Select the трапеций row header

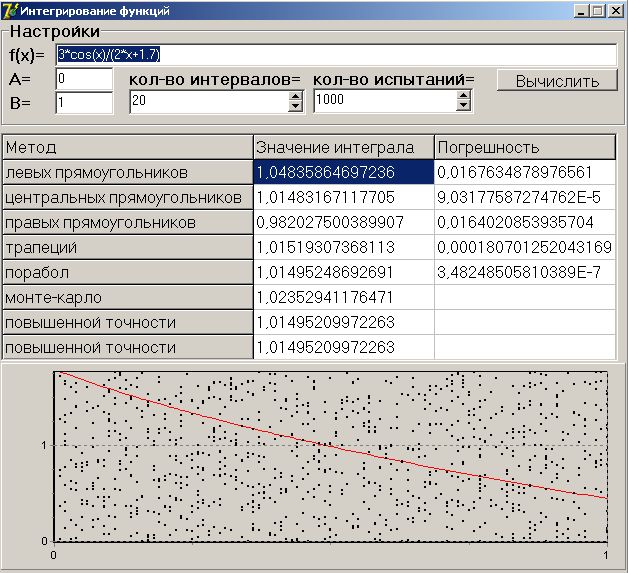coord(128,247)
